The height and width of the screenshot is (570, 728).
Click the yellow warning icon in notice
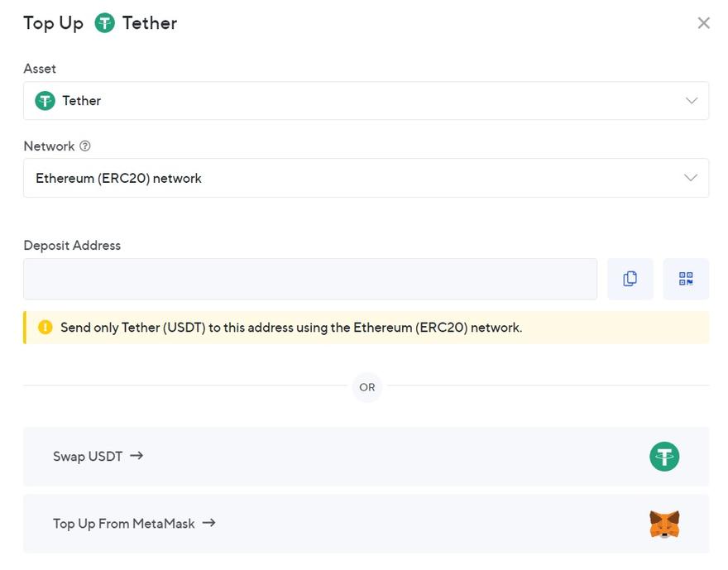(45, 328)
